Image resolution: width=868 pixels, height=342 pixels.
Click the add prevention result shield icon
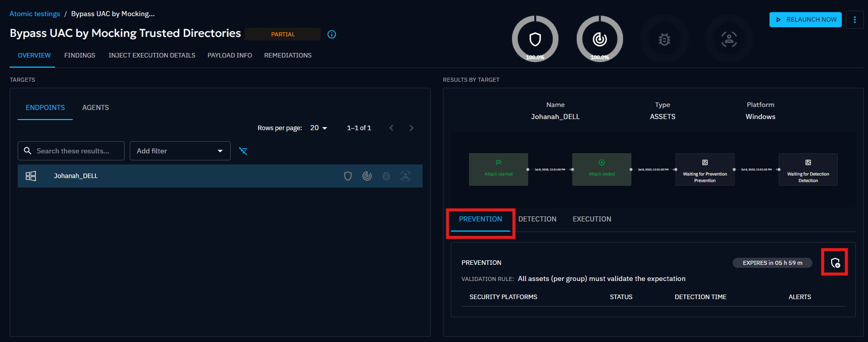(835, 262)
